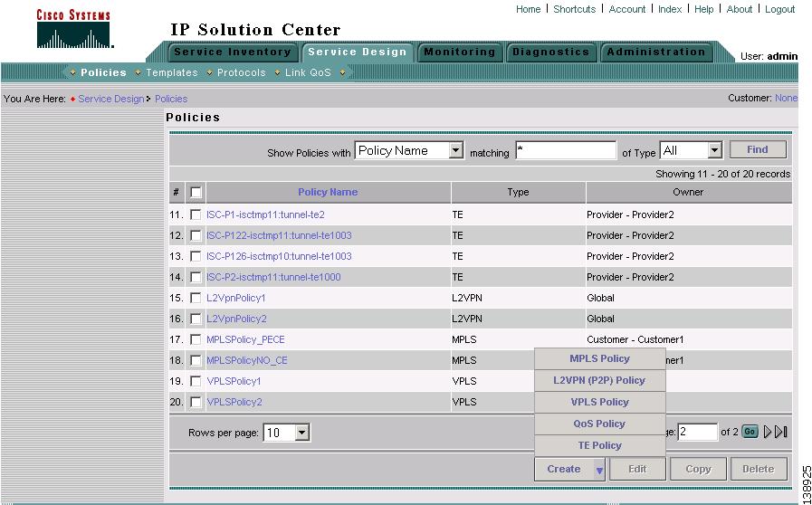This screenshot has height=505, width=812.
Task: Select Policies in the sub-navigation
Action: click(103, 72)
